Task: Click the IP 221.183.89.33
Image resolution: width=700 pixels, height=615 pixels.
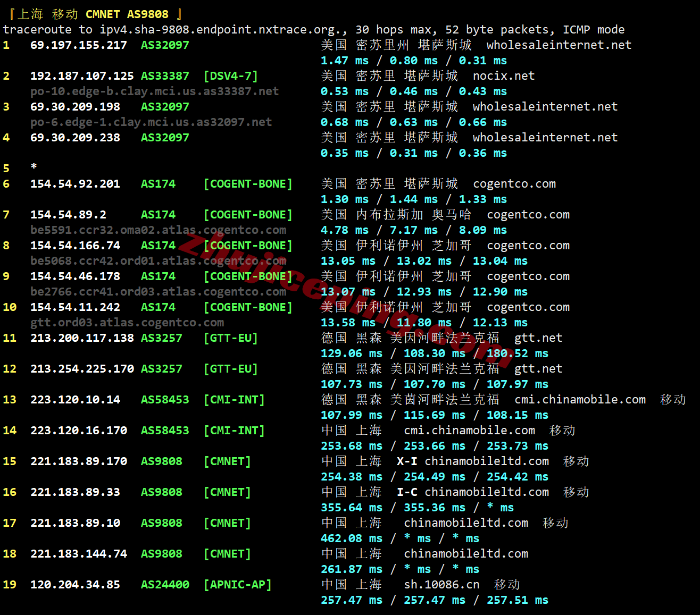Action: tap(75, 492)
